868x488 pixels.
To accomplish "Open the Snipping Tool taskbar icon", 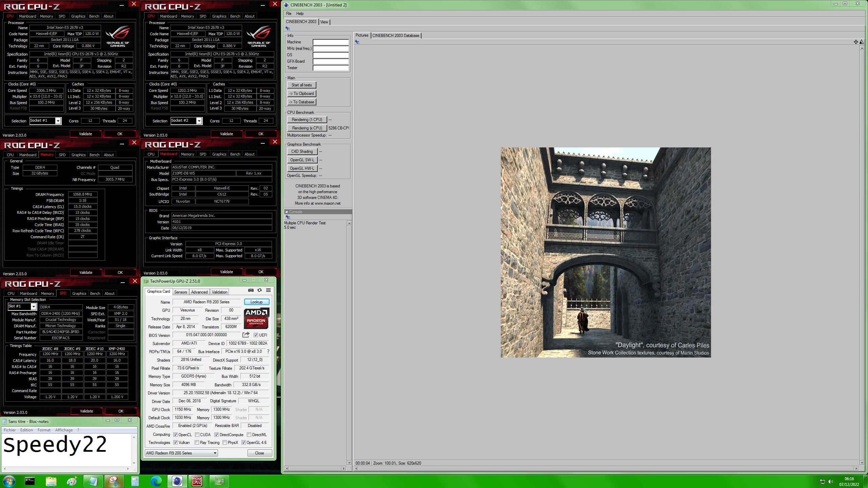I will point(114,481).
